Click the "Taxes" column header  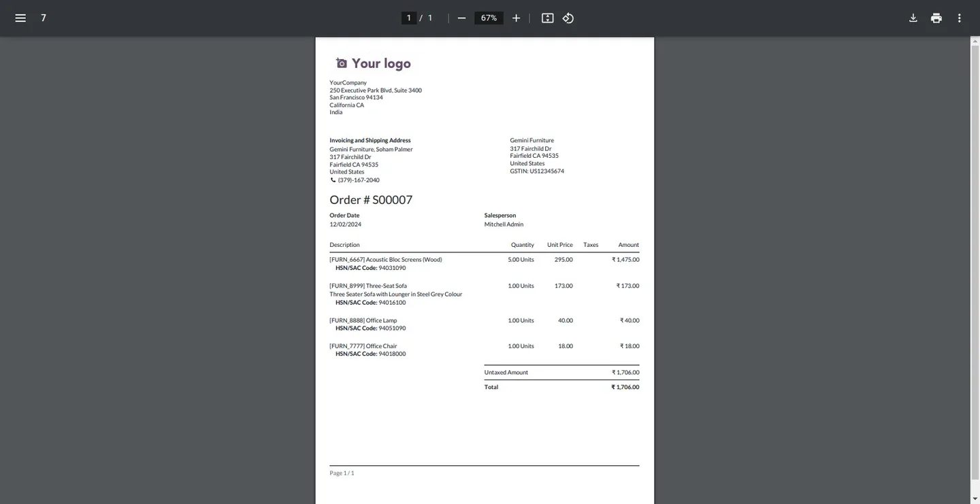[591, 245]
